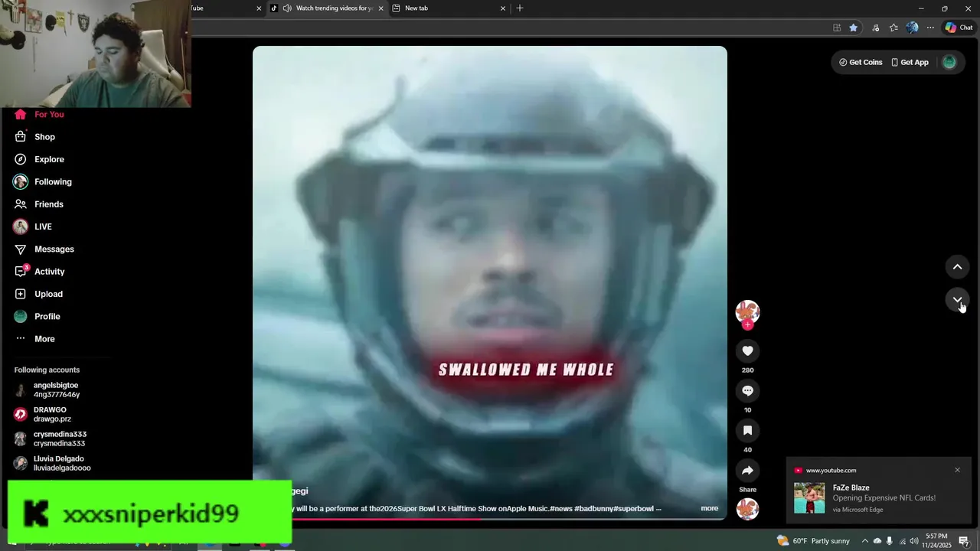Dismiss the YouTube notification popup
The height and width of the screenshot is (551, 980).
(x=957, y=470)
